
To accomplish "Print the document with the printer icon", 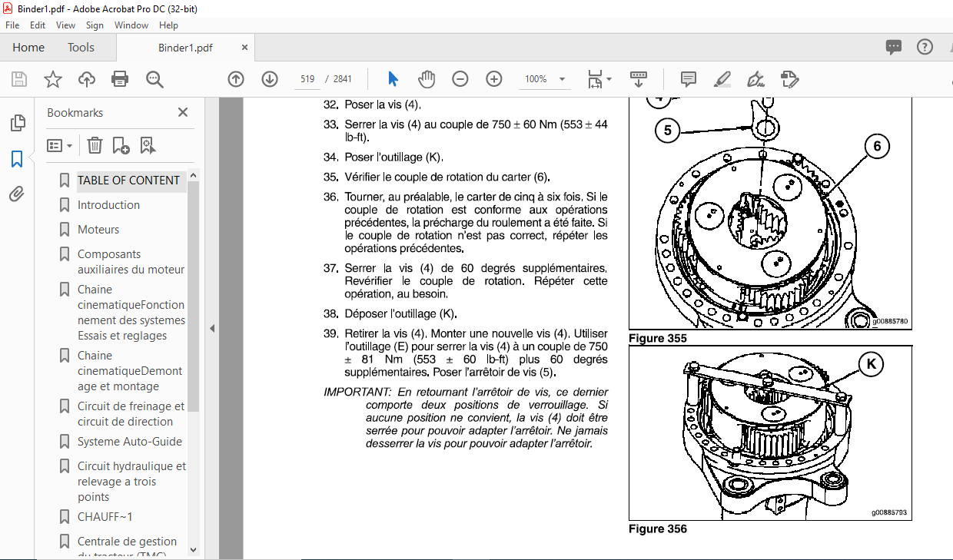I will (120, 79).
